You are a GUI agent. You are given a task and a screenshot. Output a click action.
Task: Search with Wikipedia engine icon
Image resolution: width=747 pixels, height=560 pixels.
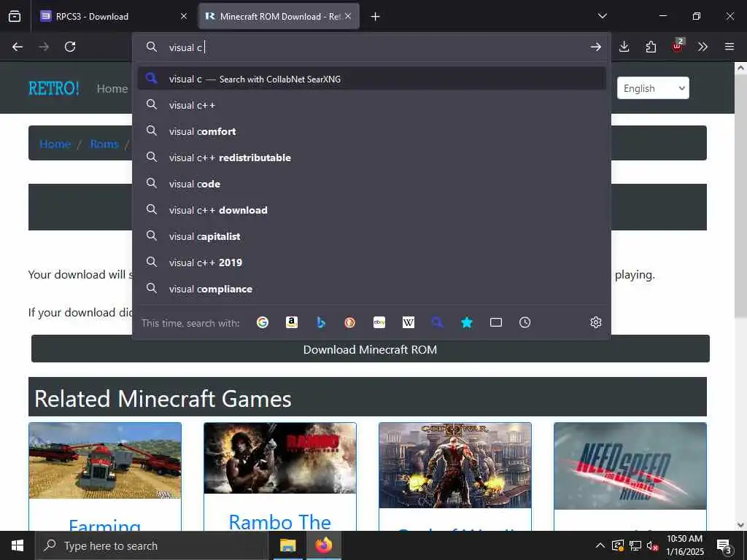coord(409,322)
